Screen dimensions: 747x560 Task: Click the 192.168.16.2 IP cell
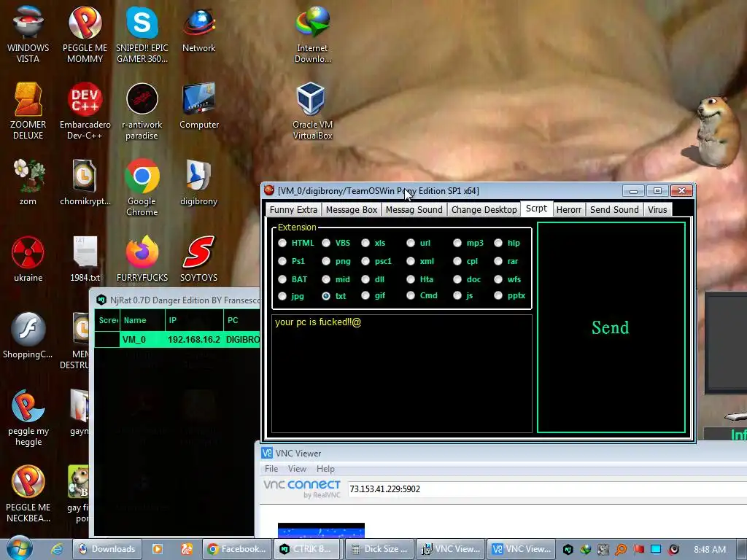click(x=194, y=340)
